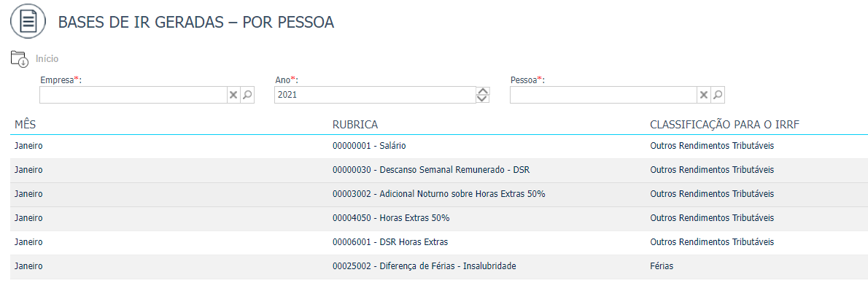This screenshot has width=868, height=283.
Task: Clear the Empresa field with X icon
Action: point(233,96)
